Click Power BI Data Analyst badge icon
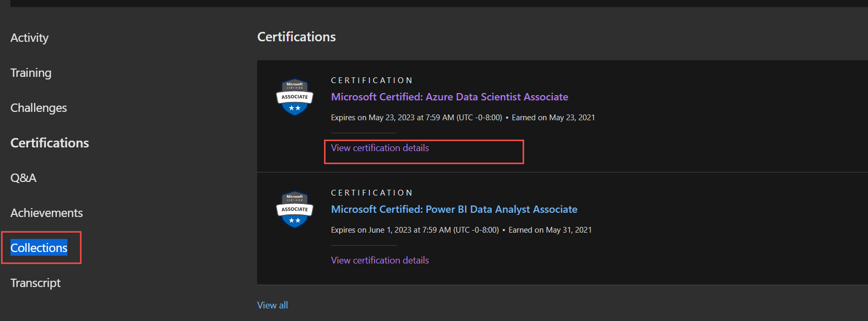 pyautogui.click(x=295, y=210)
